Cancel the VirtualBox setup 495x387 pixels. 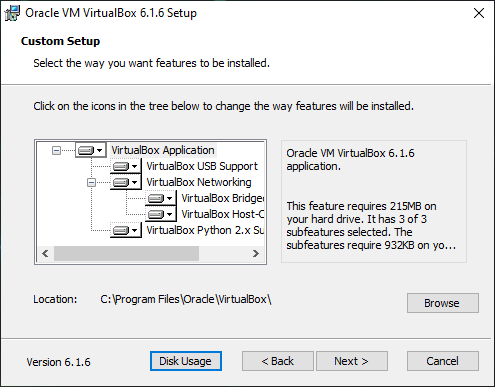tap(443, 361)
